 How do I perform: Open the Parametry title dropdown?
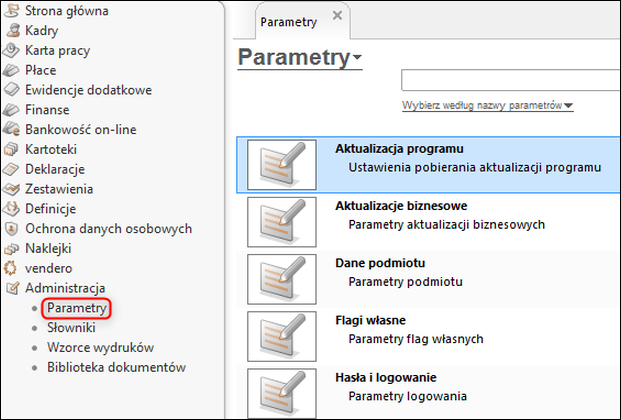click(x=357, y=59)
